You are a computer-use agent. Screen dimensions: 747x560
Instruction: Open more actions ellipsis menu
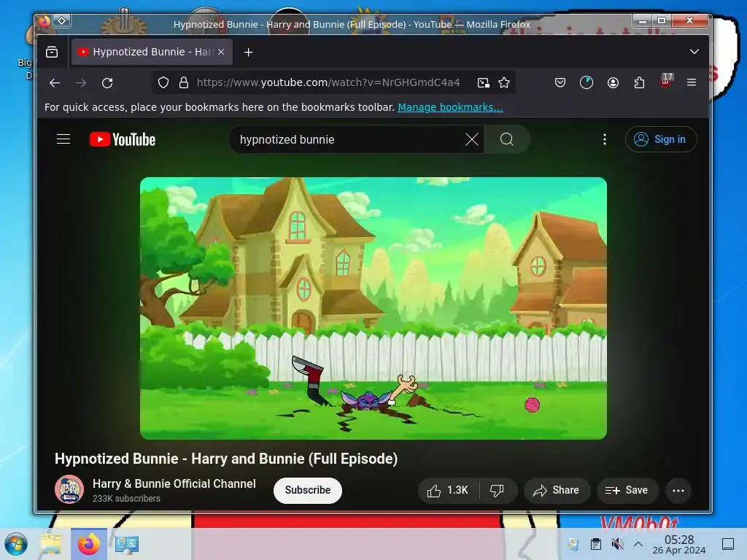point(678,491)
